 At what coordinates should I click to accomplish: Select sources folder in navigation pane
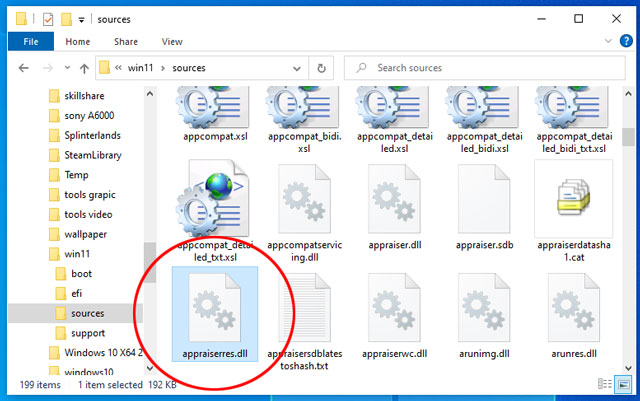tap(87, 313)
